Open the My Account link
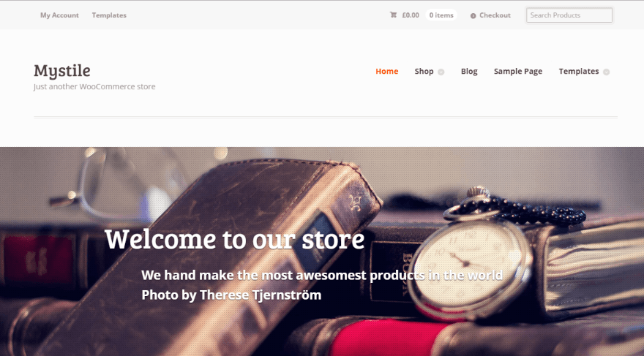The image size is (644, 356). point(59,15)
